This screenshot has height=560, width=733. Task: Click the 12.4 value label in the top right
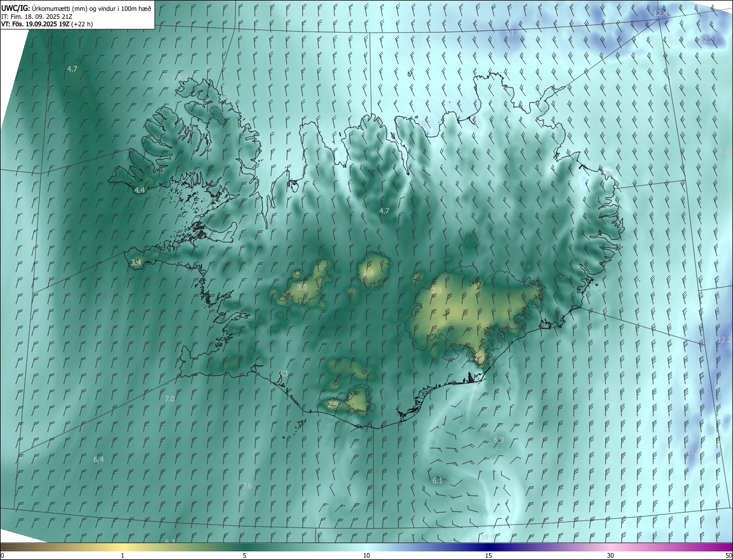click(660, 13)
